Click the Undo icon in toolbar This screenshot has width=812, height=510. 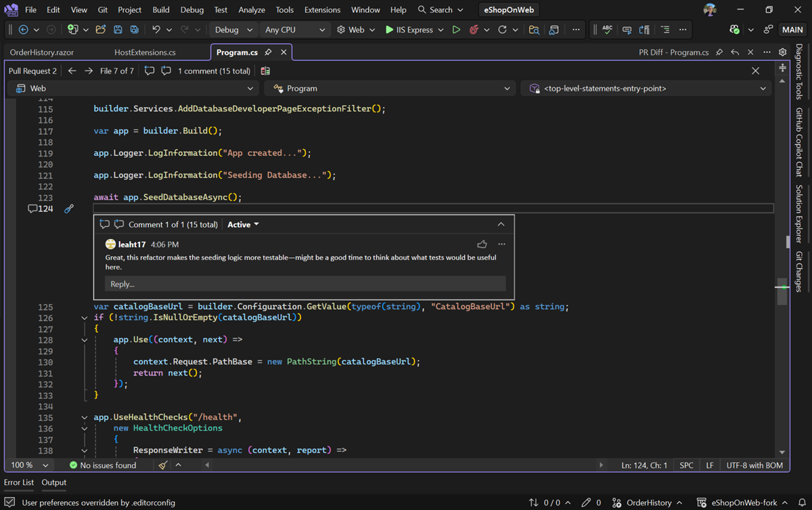pos(157,30)
